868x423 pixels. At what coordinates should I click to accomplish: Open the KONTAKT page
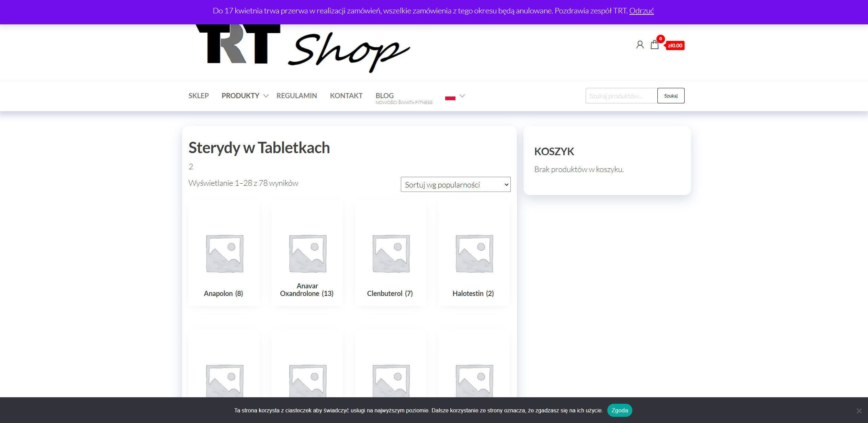[x=346, y=96]
